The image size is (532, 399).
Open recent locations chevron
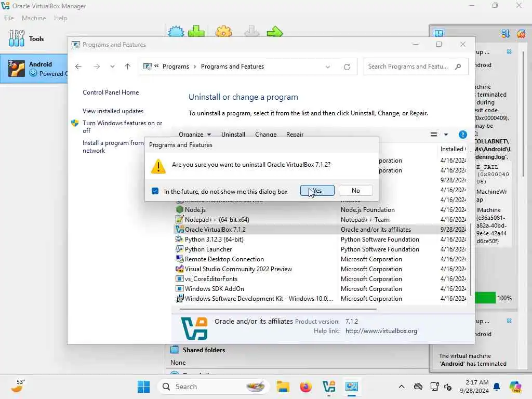[112, 66]
